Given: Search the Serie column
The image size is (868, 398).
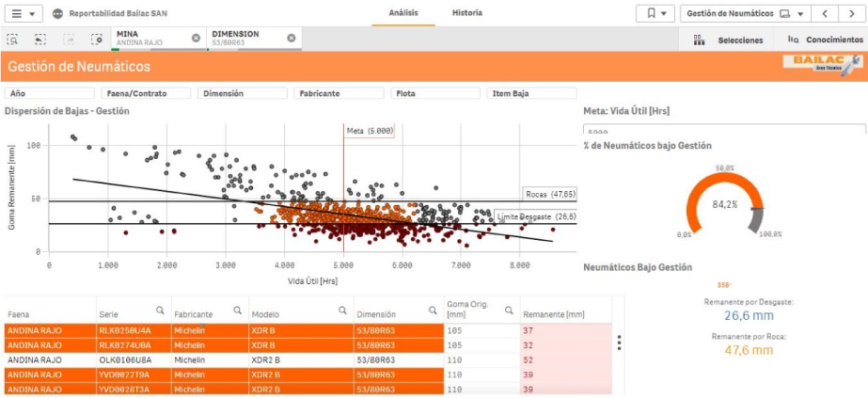Looking at the screenshot, I should (160, 310).
